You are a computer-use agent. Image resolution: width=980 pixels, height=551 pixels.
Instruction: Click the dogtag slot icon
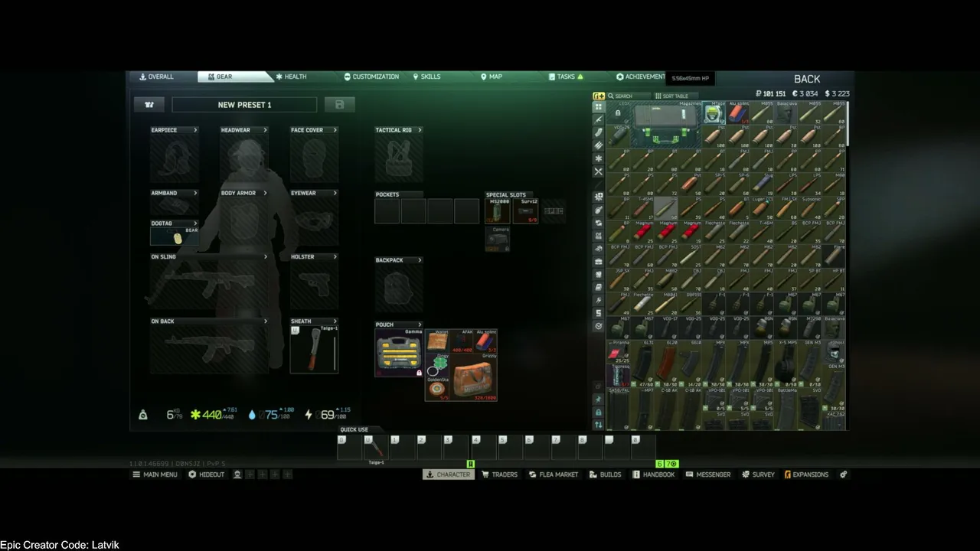pyautogui.click(x=175, y=237)
